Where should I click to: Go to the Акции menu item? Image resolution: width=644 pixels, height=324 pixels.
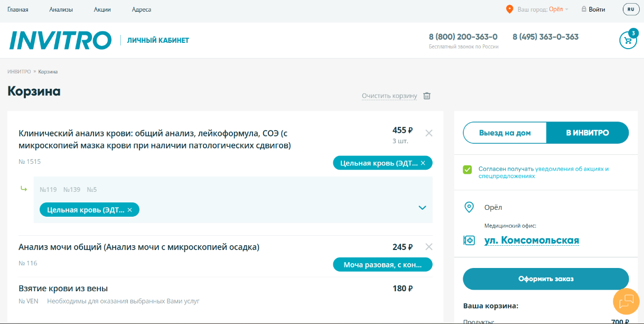pyautogui.click(x=102, y=10)
